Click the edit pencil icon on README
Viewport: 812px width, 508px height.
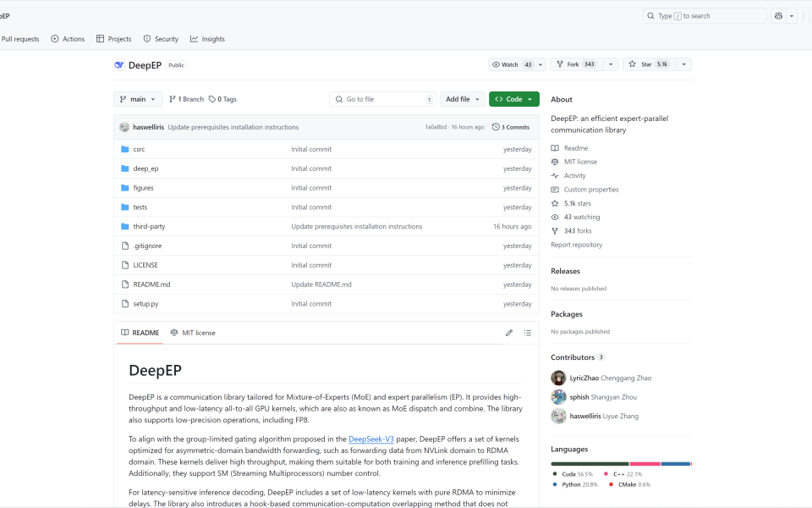[x=509, y=333]
